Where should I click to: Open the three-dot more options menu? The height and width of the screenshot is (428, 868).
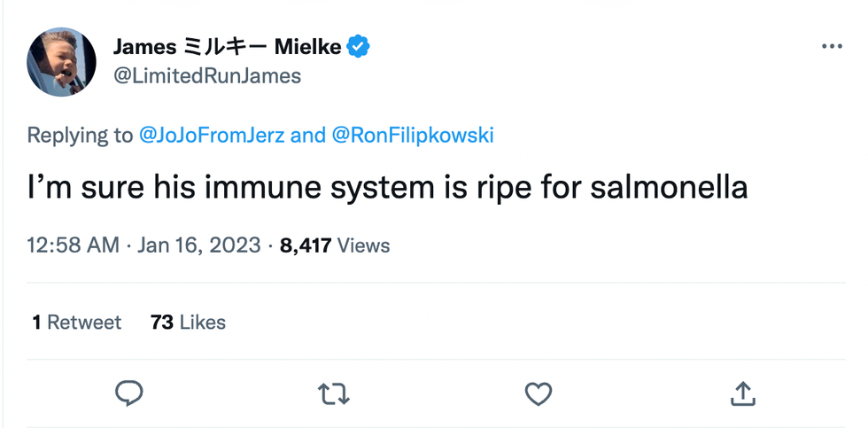(x=831, y=46)
